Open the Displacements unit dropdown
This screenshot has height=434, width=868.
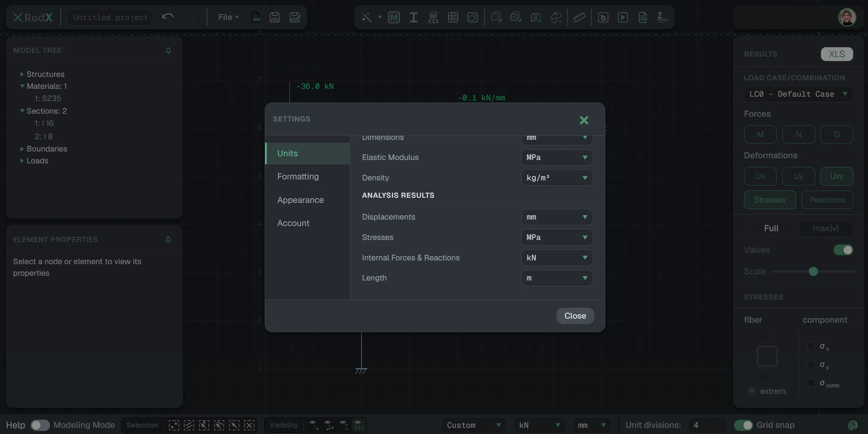[x=557, y=217]
